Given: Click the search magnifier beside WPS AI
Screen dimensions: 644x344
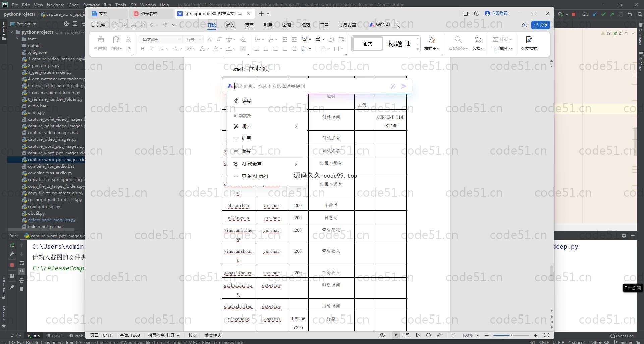Looking at the screenshot, I should click(x=397, y=25).
